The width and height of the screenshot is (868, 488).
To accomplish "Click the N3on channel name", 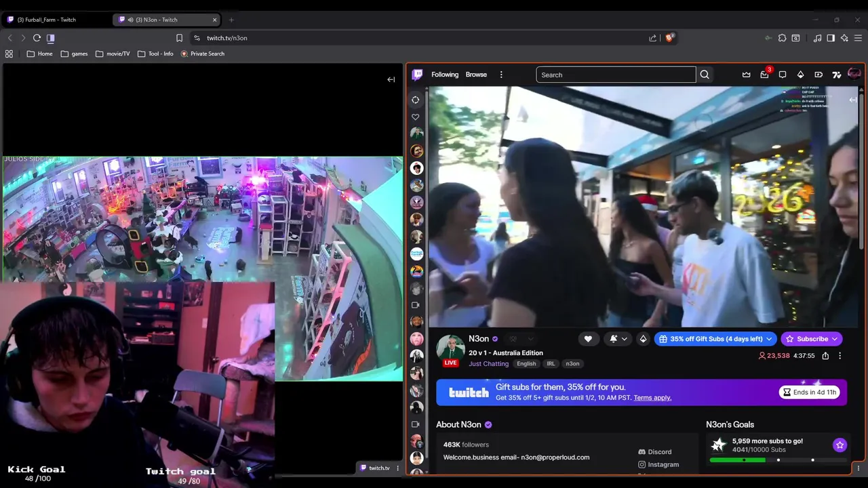I will tap(479, 339).
